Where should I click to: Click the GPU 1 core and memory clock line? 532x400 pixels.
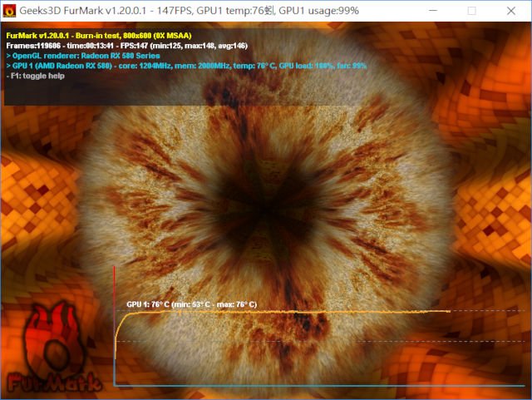tap(186, 66)
